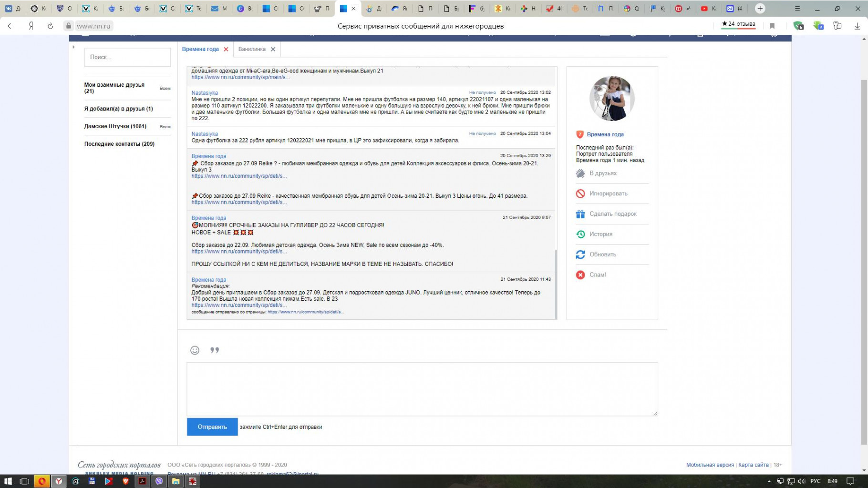Click the Времена года sender name at 9:57

[x=209, y=218]
